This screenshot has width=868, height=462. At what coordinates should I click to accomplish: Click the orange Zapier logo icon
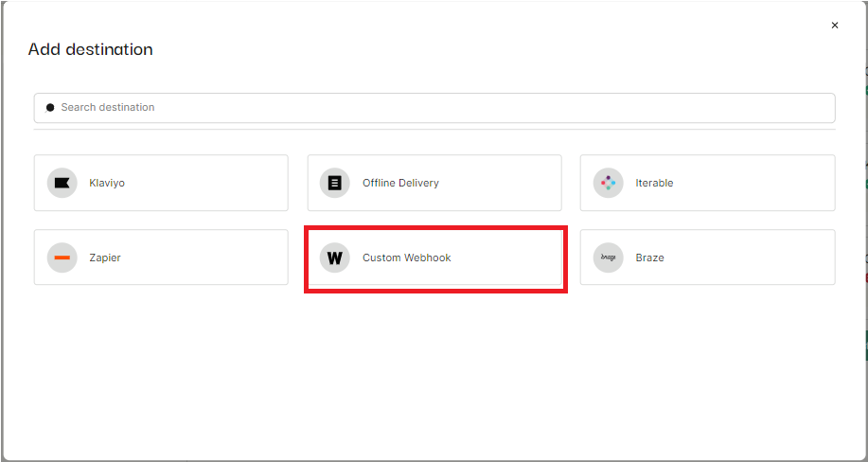coord(62,258)
